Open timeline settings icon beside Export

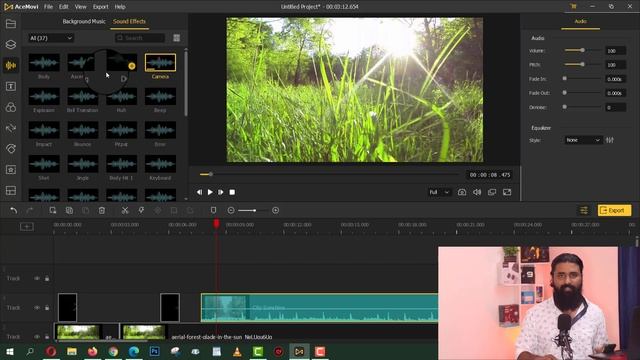coord(584,210)
